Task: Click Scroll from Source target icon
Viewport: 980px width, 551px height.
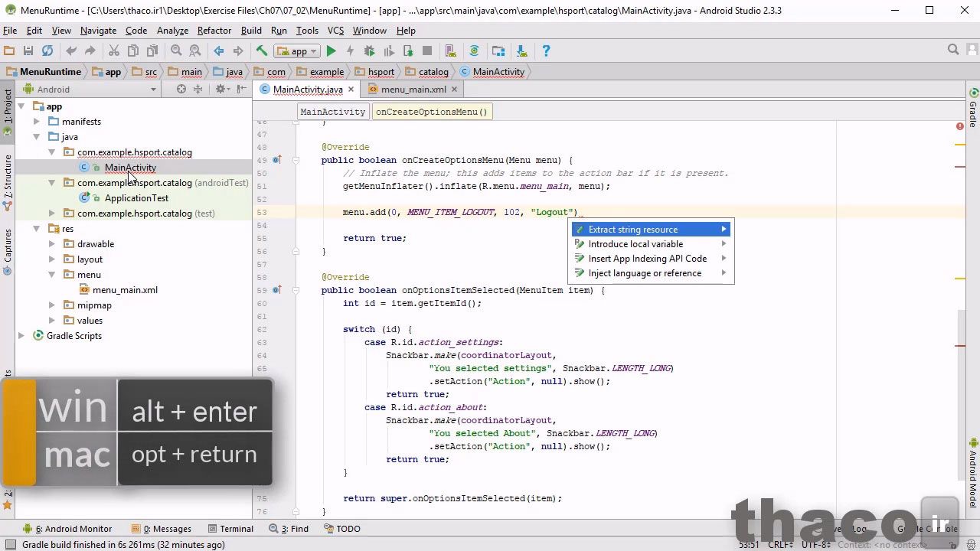Action: [181, 89]
